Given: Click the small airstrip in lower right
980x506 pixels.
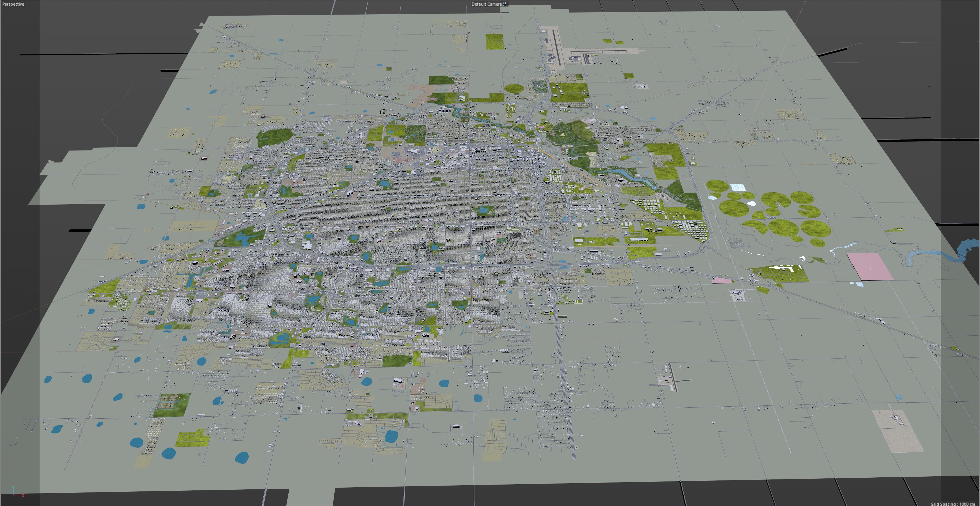Looking at the screenshot, I should coord(673,378).
